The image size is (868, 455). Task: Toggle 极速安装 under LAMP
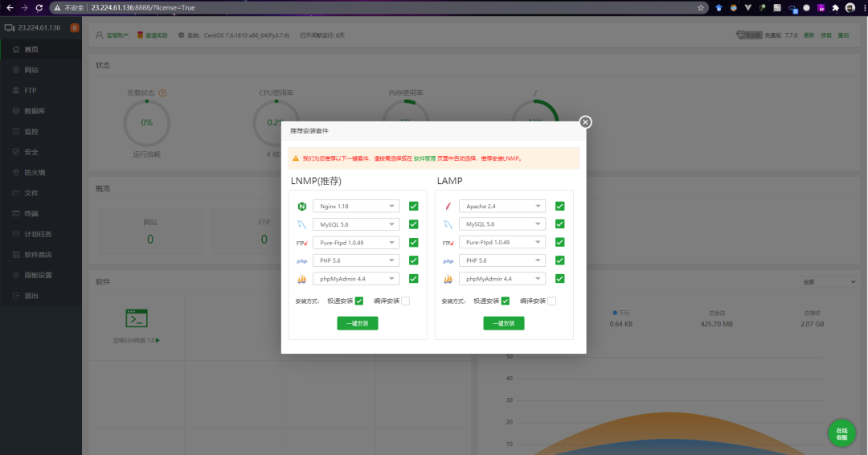[506, 301]
